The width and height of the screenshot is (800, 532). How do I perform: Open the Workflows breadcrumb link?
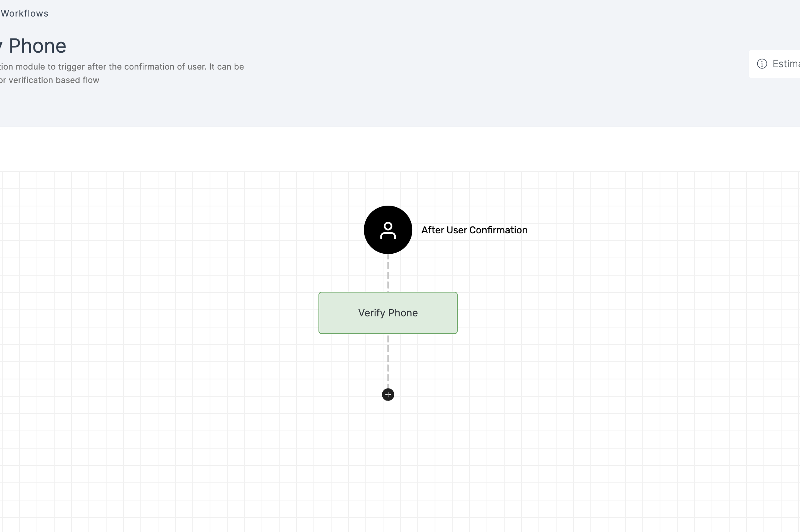[x=24, y=13]
